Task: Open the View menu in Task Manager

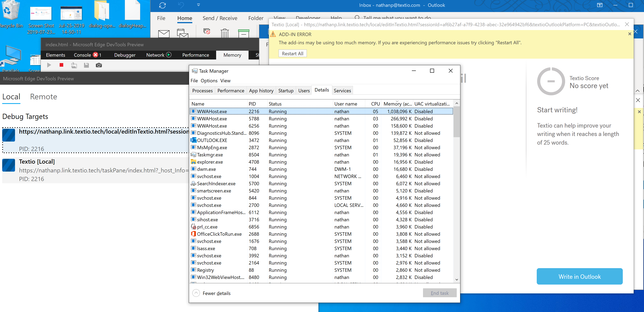Action: click(226, 81)
